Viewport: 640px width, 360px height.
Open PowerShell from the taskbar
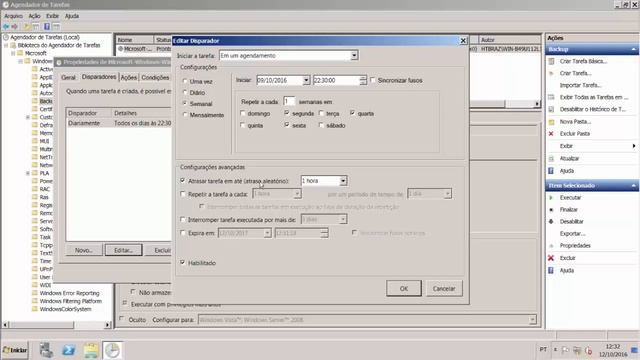[69, 350]
